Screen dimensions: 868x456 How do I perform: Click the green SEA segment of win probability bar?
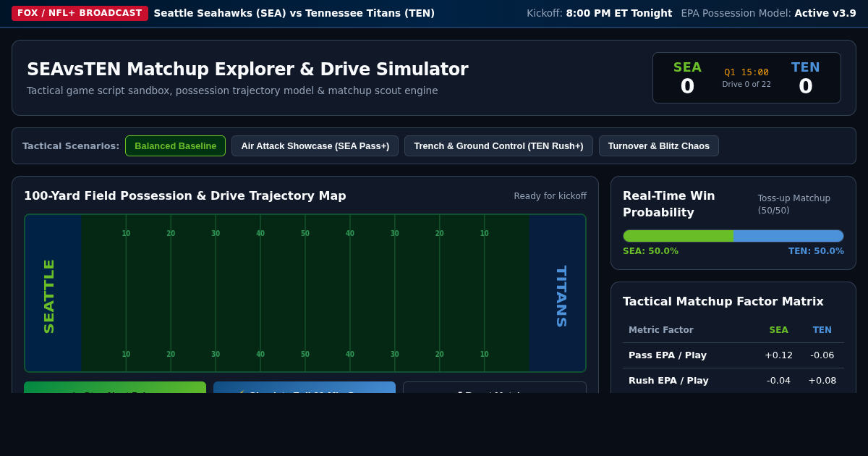pyautogui.click(x=678, y=236)
